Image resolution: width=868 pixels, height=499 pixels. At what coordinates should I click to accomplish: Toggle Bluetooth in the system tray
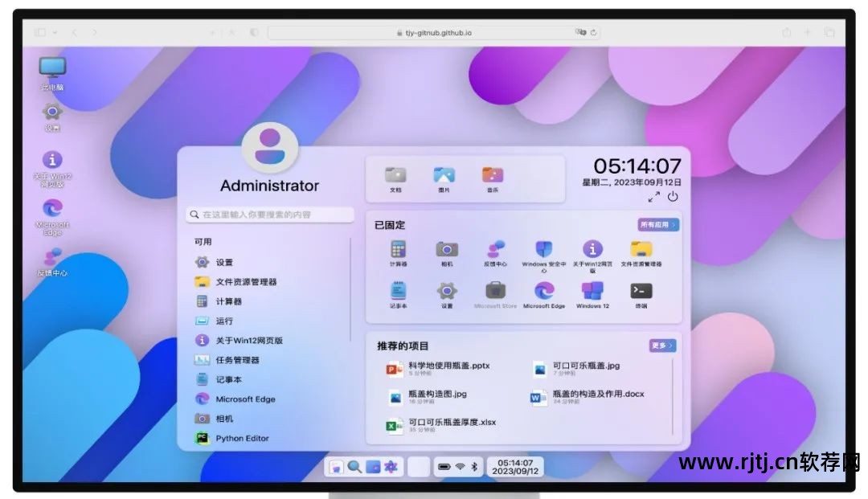475,466
